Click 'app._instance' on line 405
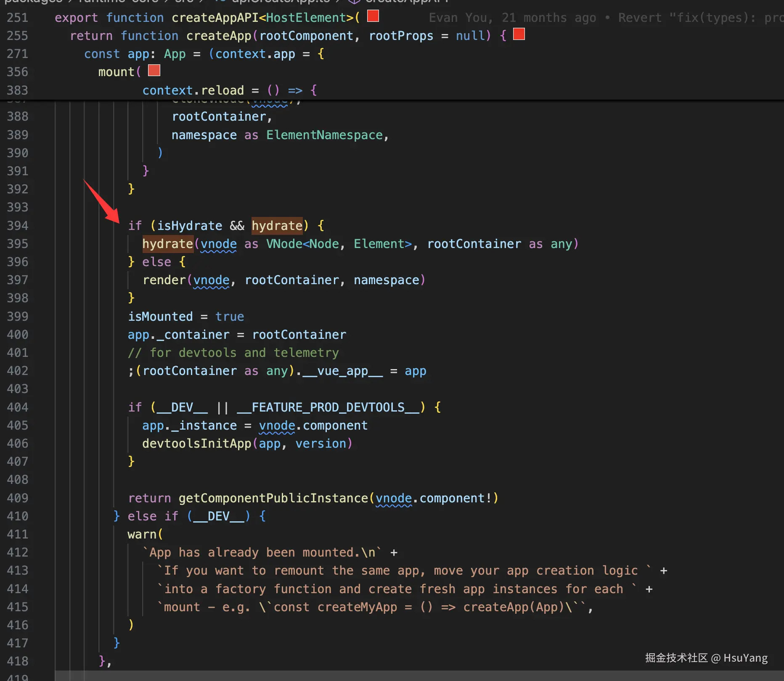The image size is (784, 681). click(190, 425)
